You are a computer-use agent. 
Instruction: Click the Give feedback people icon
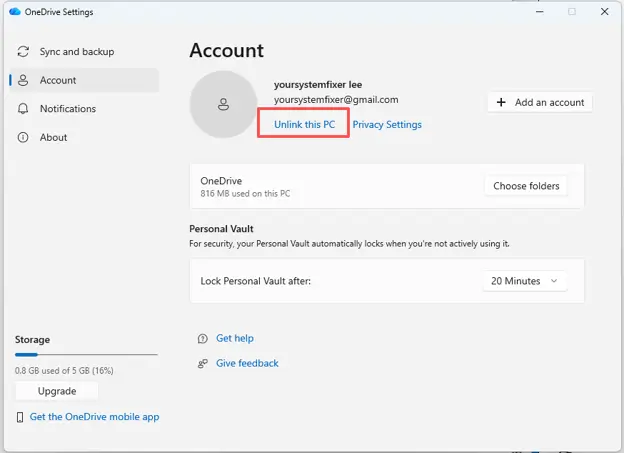[x=203, y=363]
